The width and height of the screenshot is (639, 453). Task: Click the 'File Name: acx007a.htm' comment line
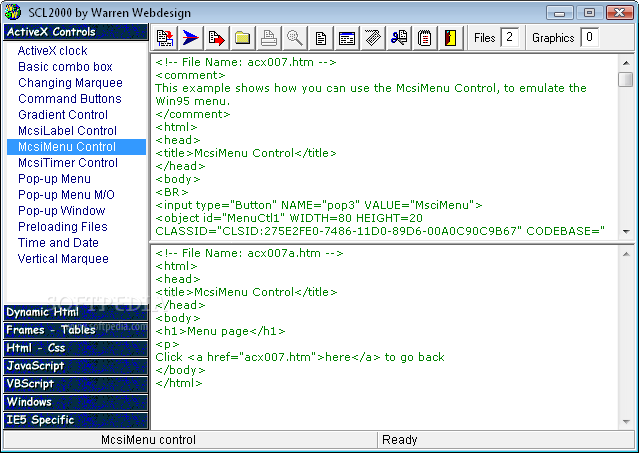click(x=249, y=253)
